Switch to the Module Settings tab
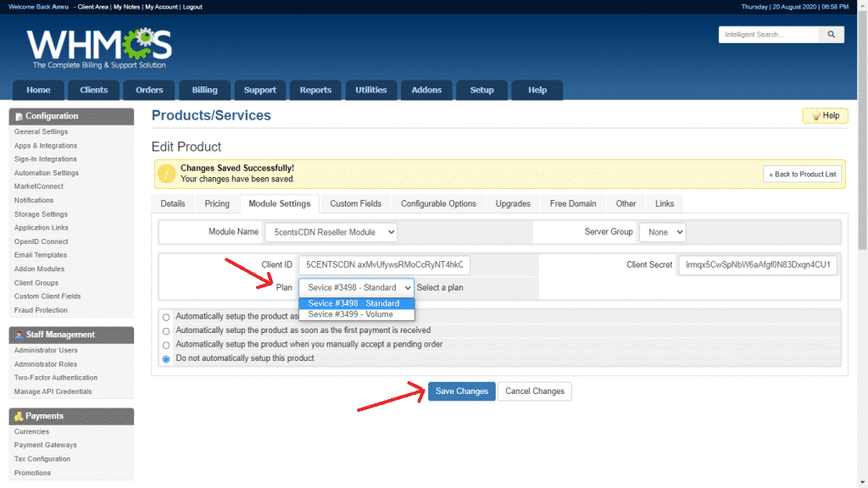The width and height of the screenshot is (868, 488). [280, 203]
